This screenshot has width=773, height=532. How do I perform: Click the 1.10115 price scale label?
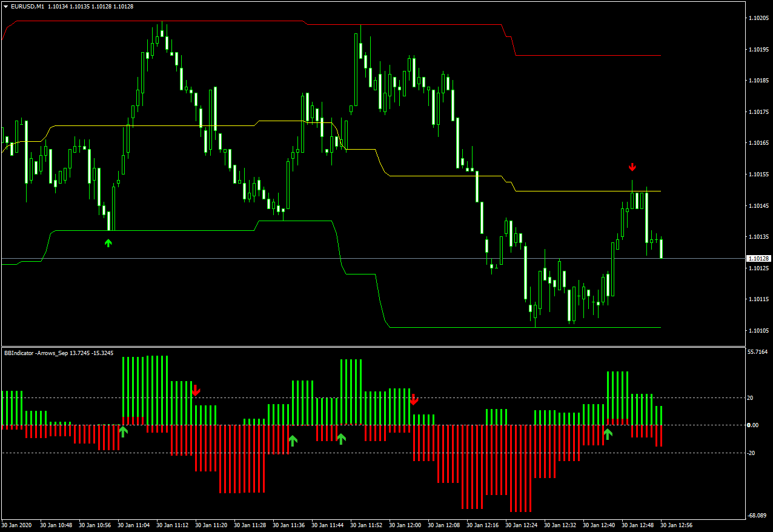click(760, 299)
